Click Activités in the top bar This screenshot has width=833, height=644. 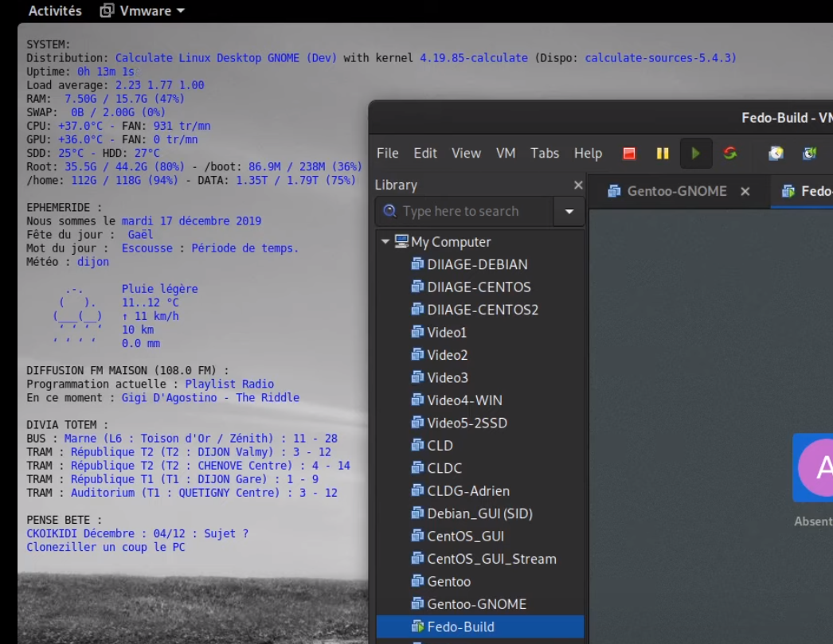pyautogui.click(x=53, y=10)
